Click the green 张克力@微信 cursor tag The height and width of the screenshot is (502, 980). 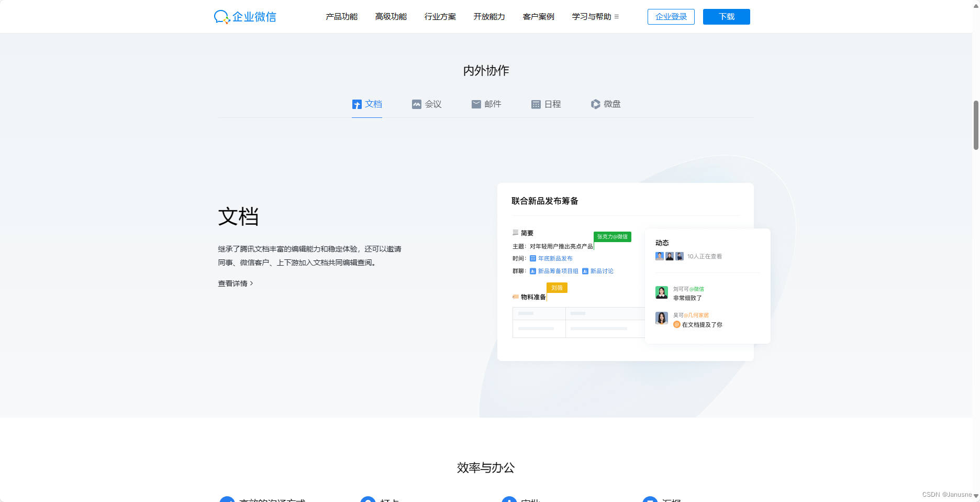[612, 237]
